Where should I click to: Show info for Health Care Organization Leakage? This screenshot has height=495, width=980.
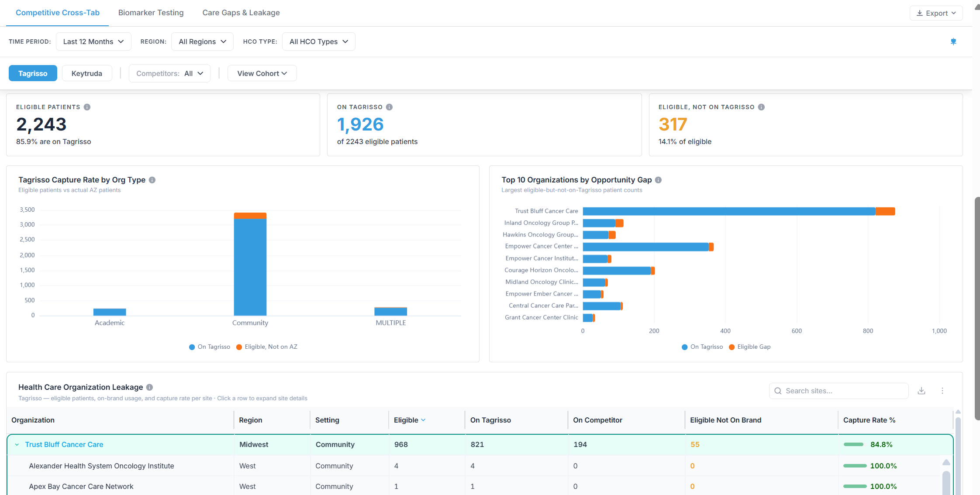pyautogui.click(x=149, y=387)
